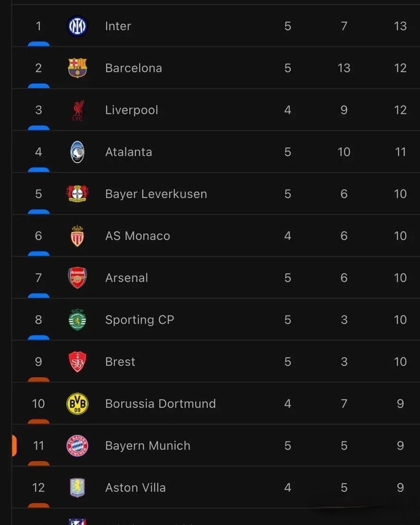
Task: Click the rank number 12 for Aston Villa
Action: coord(38,488)
